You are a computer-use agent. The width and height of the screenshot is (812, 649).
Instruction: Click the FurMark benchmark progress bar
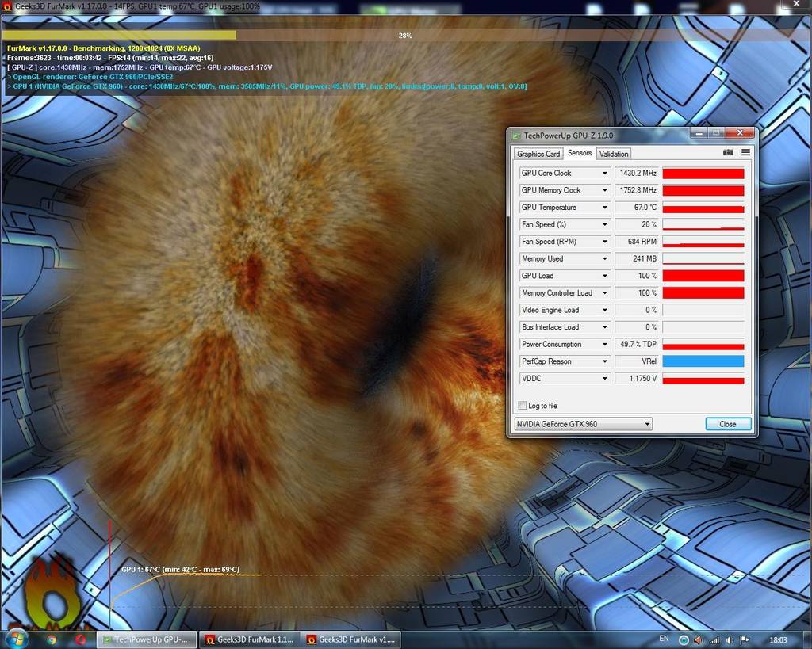(405, 35)
